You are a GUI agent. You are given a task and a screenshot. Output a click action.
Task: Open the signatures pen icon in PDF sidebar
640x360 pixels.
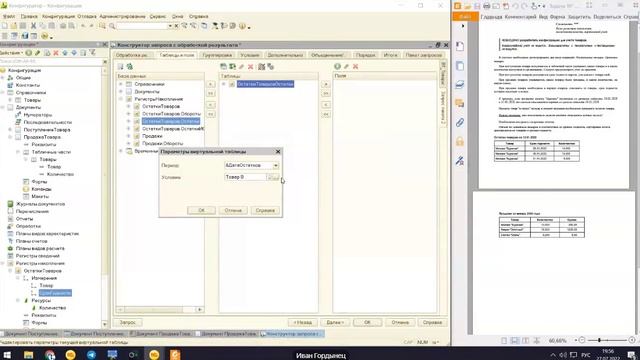pyautogui.click(x=460, y=160)
